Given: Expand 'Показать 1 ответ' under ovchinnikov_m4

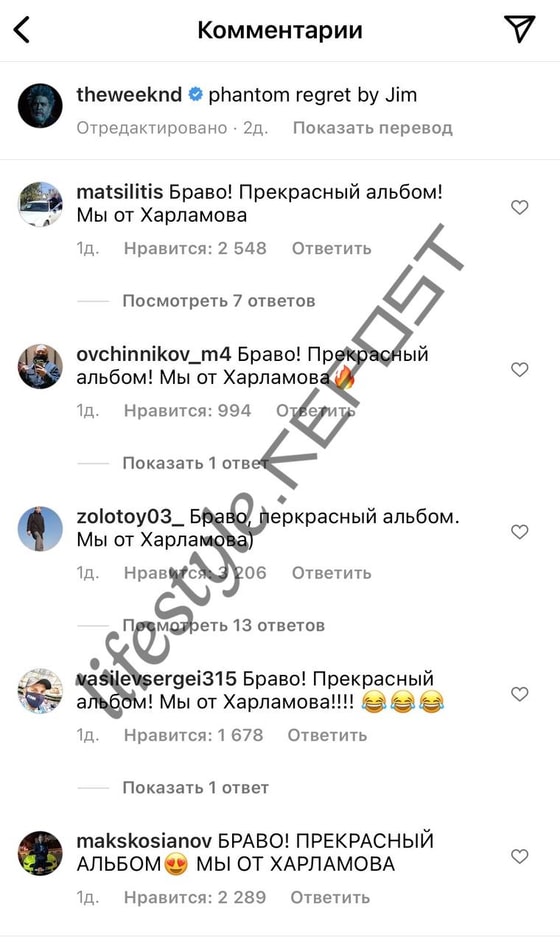Looking at the screenshot, I should click(x=195, y=463).
